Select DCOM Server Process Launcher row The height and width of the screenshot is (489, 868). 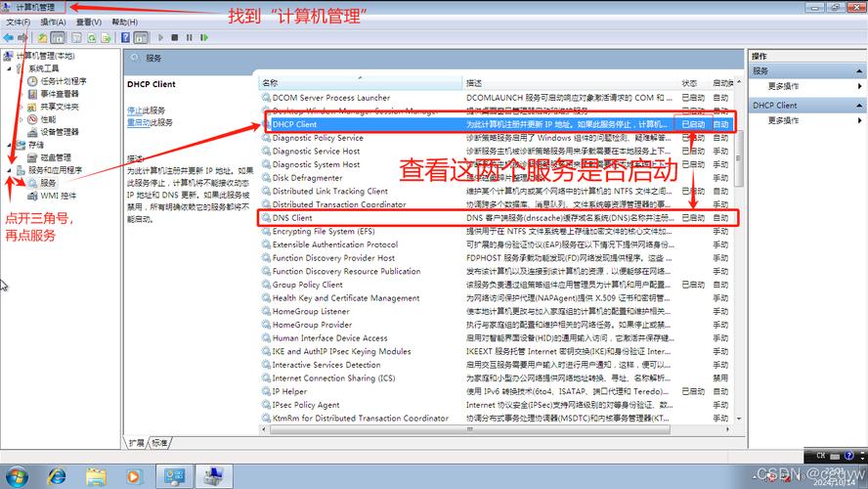[x=498, y=98]
